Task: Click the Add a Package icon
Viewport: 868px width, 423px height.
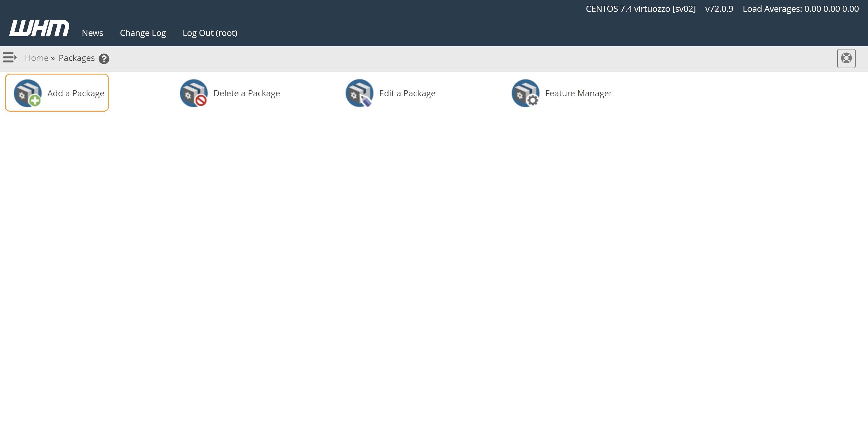Action: click(x=28, y=93)
